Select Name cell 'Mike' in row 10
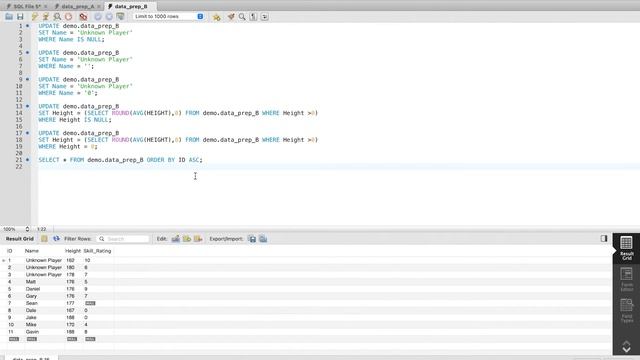 (x=31, y=324)
